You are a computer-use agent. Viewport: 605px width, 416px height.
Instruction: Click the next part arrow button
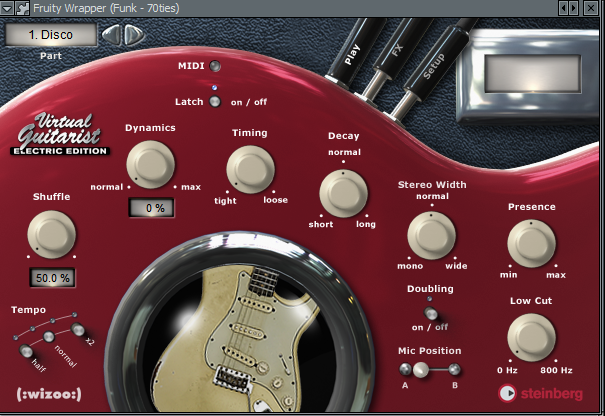pyautogui.click(x=134, y=35)
